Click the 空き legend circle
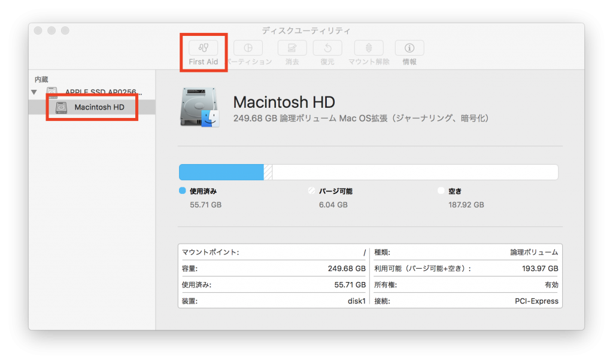The width and height of the screenshot is (613, 364). pyautogui.click(x=441, y=190)
